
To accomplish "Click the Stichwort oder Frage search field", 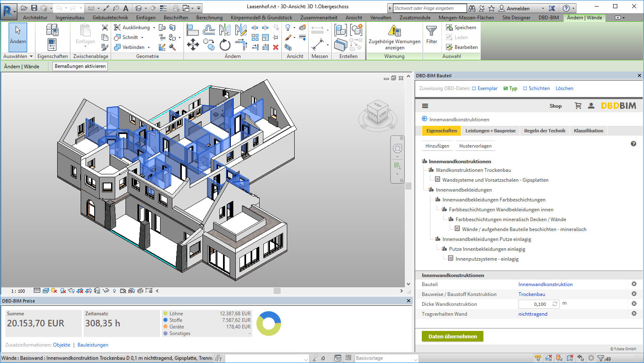I will [430, 8].
